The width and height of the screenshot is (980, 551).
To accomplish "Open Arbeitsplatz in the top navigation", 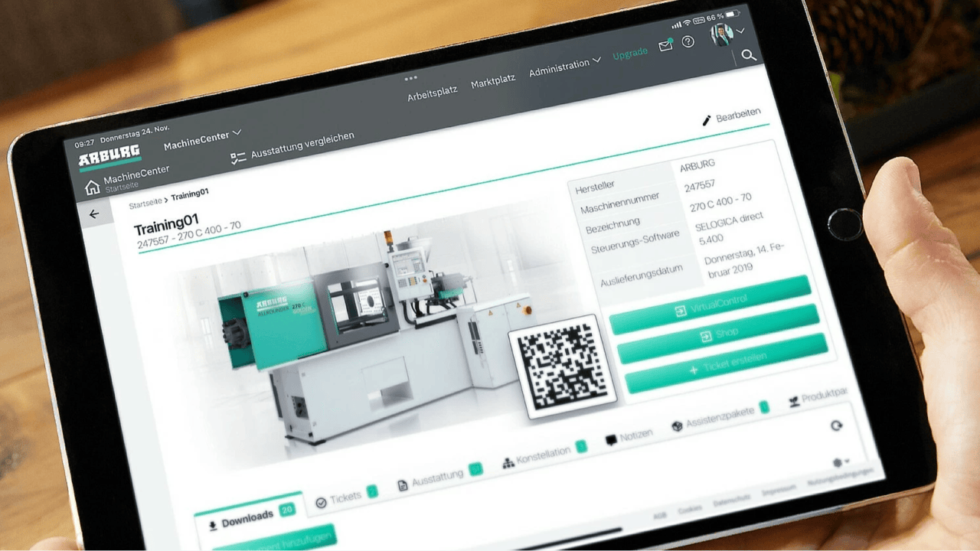I will point(432,93).
